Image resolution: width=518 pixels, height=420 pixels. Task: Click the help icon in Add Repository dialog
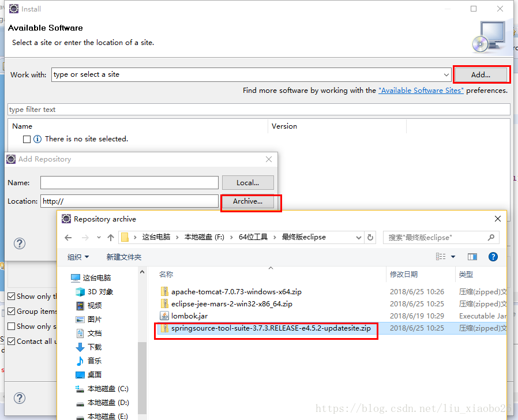20,243
